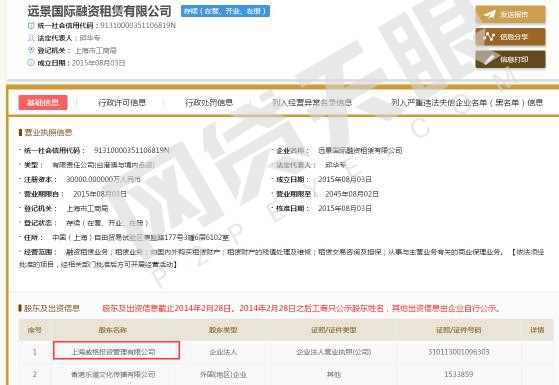Viewport: 559px width, 385px height.
Task: Click the 登记机关 value in license info
Action: (x=87, y=208)
